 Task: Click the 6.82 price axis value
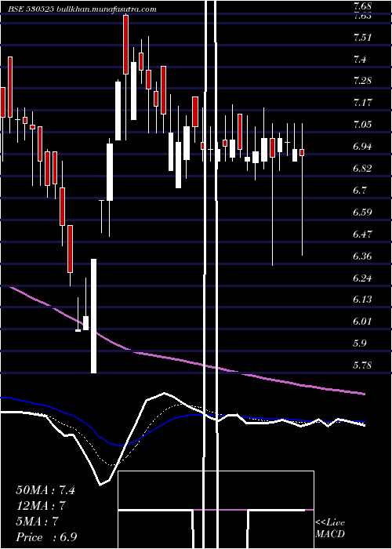tap(362, 169)
